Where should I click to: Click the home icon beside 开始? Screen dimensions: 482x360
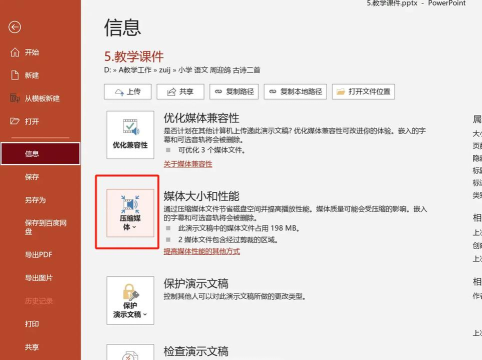[15, 52]
